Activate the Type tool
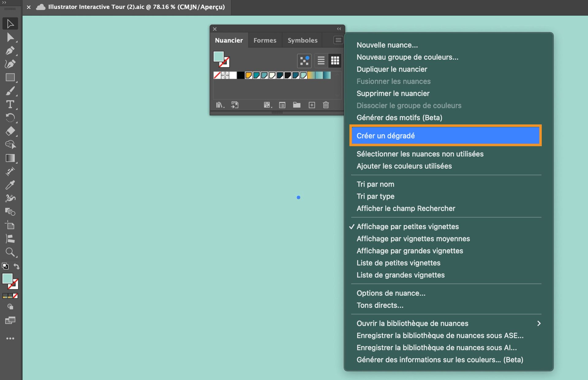Viewport: 588px width, 380px height. point(10,104)
